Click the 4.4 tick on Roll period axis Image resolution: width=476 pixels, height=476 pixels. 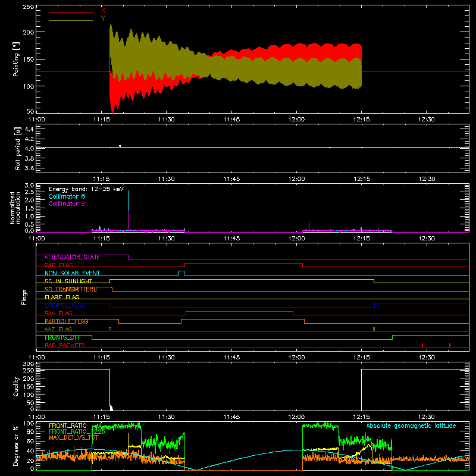point(29,129)
